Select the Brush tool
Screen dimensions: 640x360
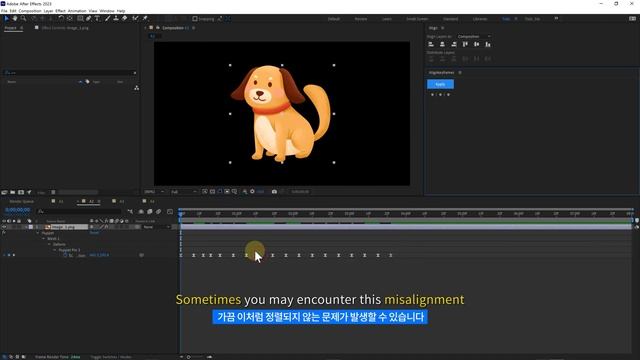pyautogui.click(x=107, y=18)
